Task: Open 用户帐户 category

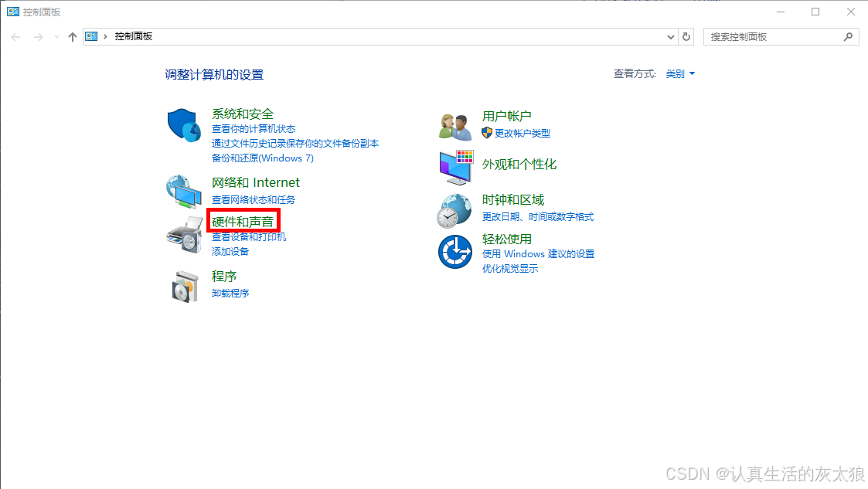Action: [x=506, y=116]
